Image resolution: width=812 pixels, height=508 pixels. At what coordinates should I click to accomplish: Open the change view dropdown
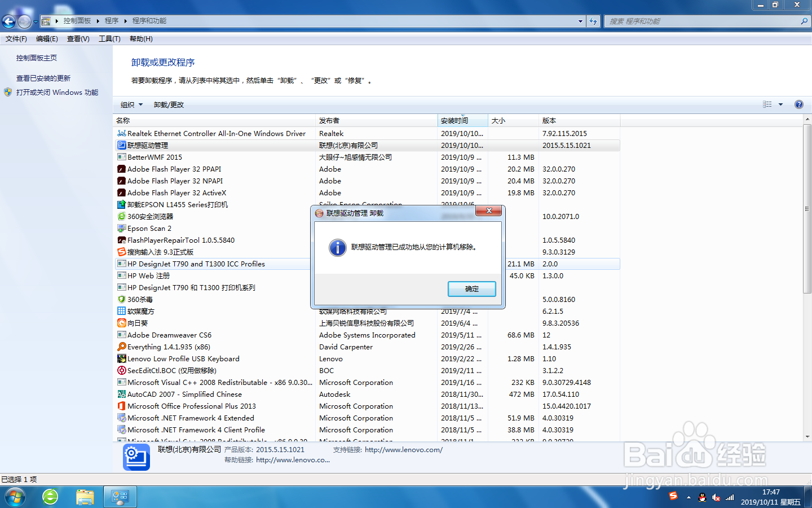click(780, 104)
